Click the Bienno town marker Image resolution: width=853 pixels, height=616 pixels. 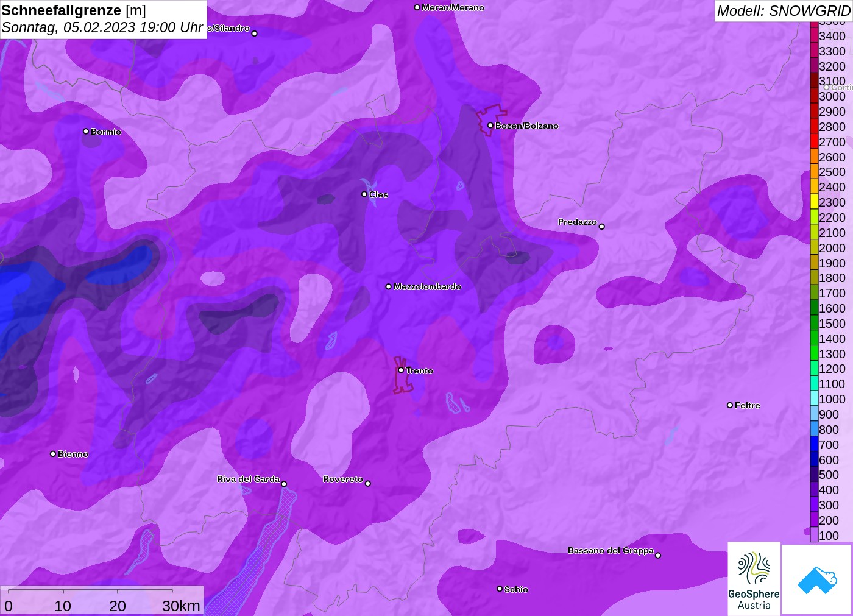click(53, 454)
